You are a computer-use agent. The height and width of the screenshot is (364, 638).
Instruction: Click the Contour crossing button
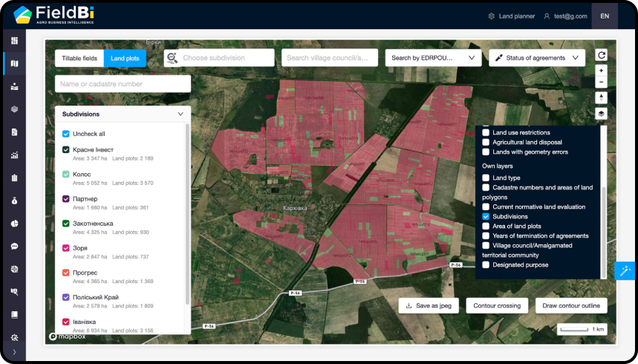pos(497,306)
